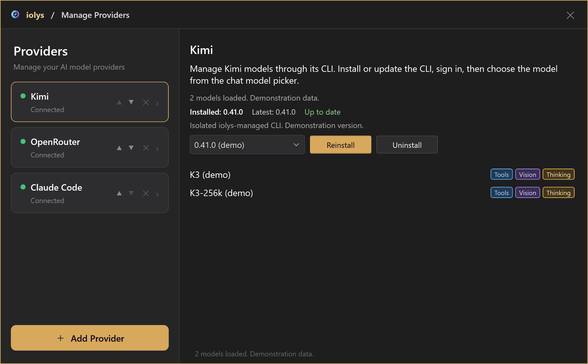Open OpenRouter provider details chevron
The width and height of the screenshot is (588, 364).
point(157,149)
